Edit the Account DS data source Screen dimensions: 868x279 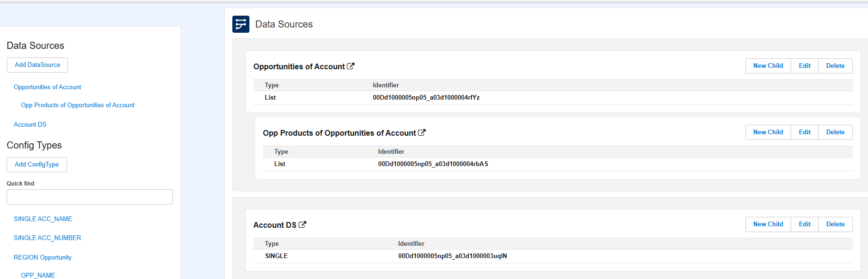(805, 224)
